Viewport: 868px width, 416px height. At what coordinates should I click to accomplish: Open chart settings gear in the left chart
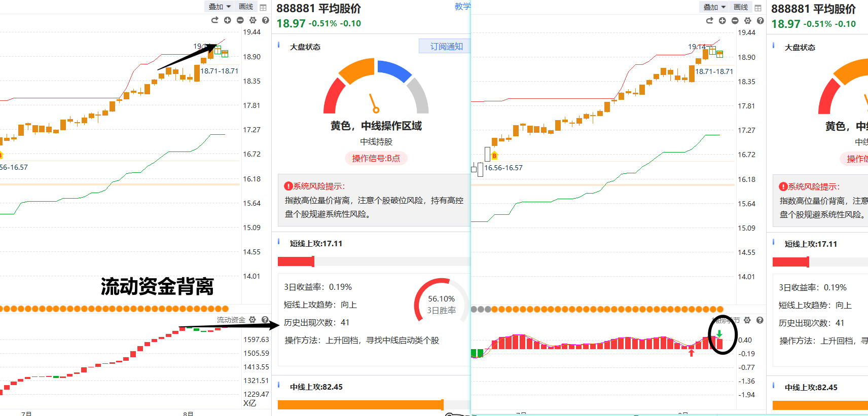[252, 20]
